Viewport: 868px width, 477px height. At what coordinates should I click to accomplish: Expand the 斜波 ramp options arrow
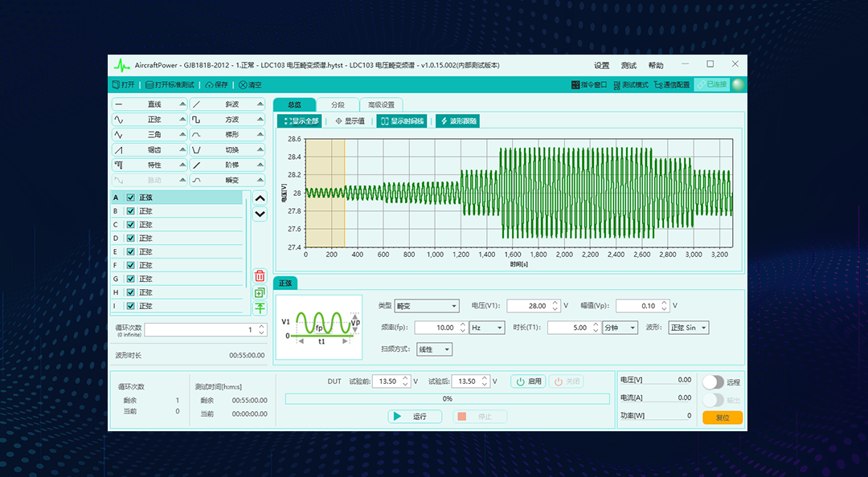point(260,104)
